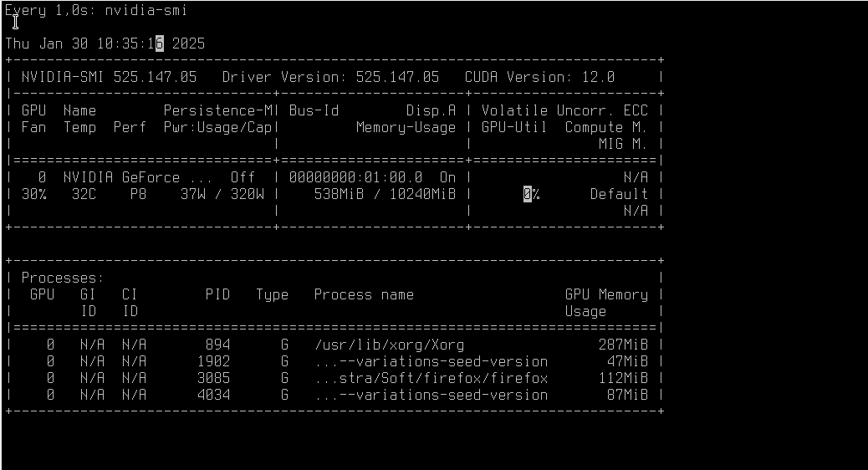The height and width of the screenshot is (470, 868).
Task: Select the timestamp 'Thu Jan 30 10:35:16 2025'
Action: (105, 43)
